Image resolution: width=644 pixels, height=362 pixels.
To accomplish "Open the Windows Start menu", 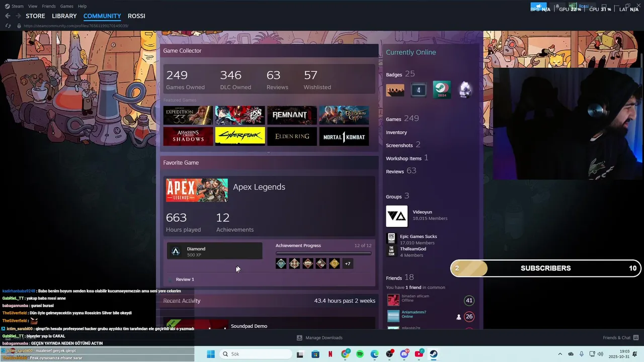I will [211, 354].
